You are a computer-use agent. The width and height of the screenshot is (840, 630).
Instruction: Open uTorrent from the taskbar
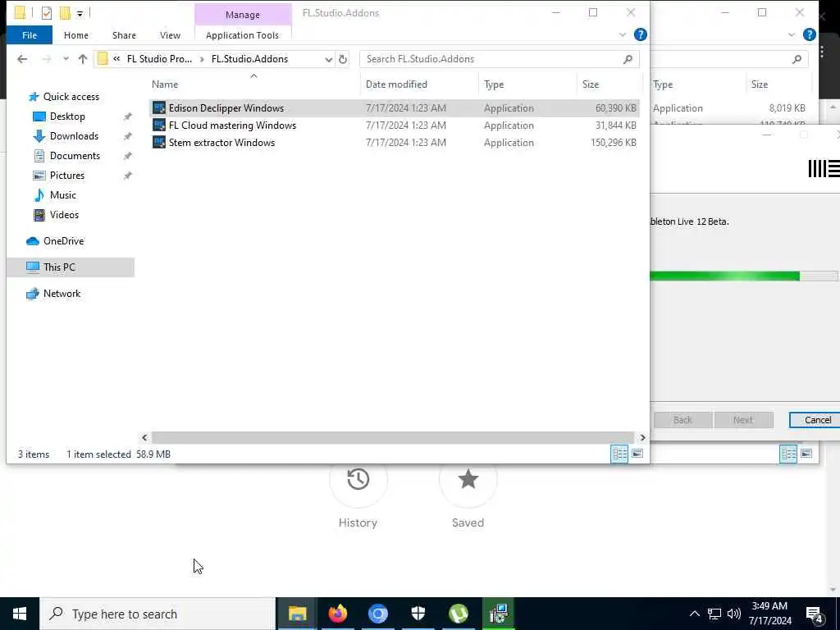tap(458, 614)
